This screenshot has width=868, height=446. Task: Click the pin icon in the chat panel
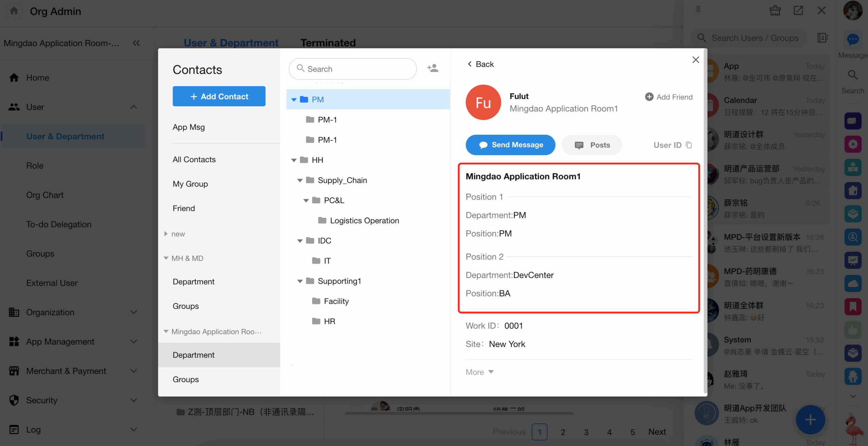click(x=698, y=11)
